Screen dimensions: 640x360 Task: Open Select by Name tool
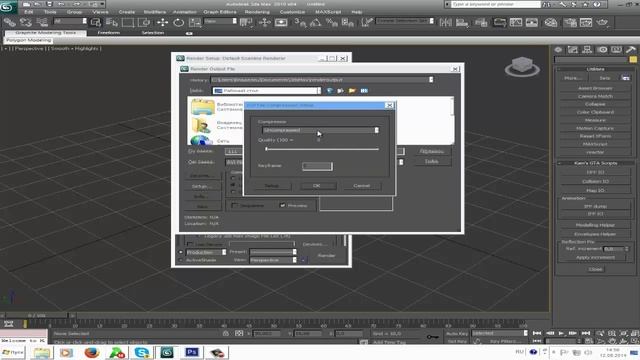coord(111,22)
